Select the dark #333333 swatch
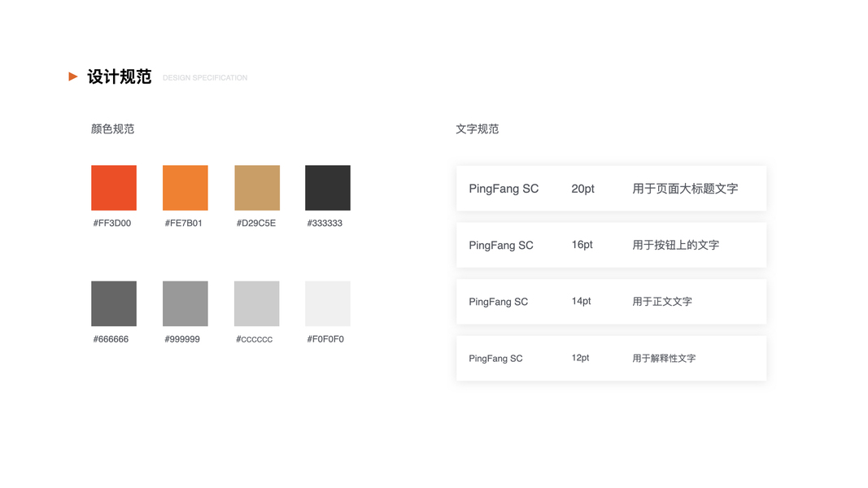868x488 pixels. [x=328, y=188]
